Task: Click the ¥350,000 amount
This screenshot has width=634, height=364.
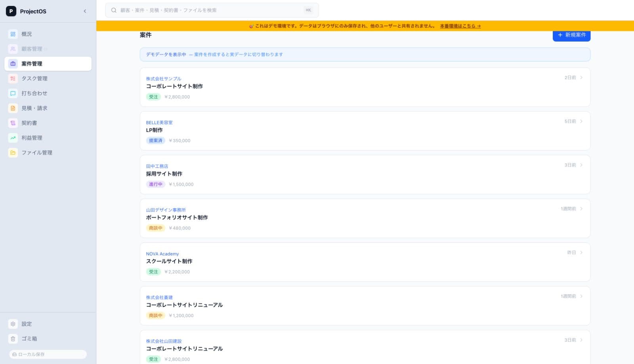Action: pos(180,141)
